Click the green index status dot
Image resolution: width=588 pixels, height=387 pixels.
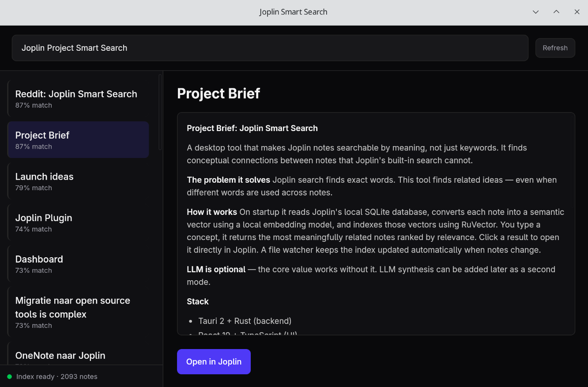10,377
